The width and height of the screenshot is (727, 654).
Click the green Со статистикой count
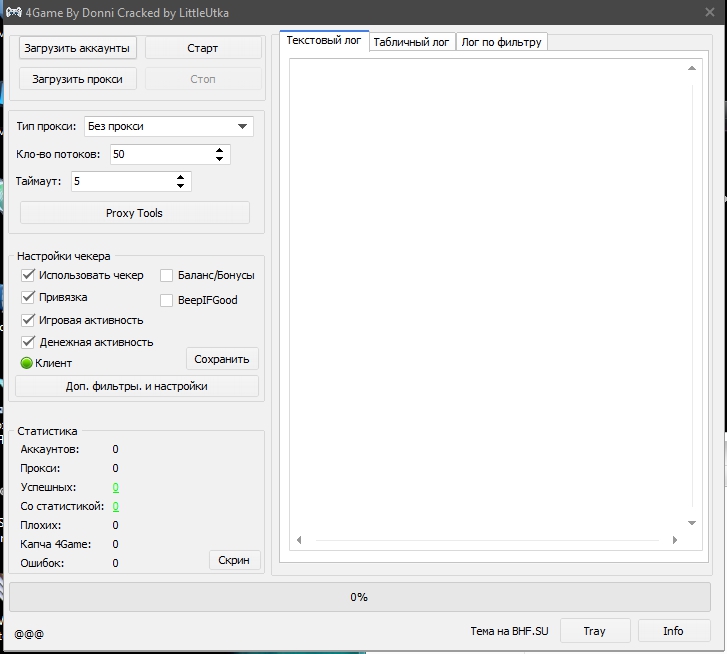115,506
